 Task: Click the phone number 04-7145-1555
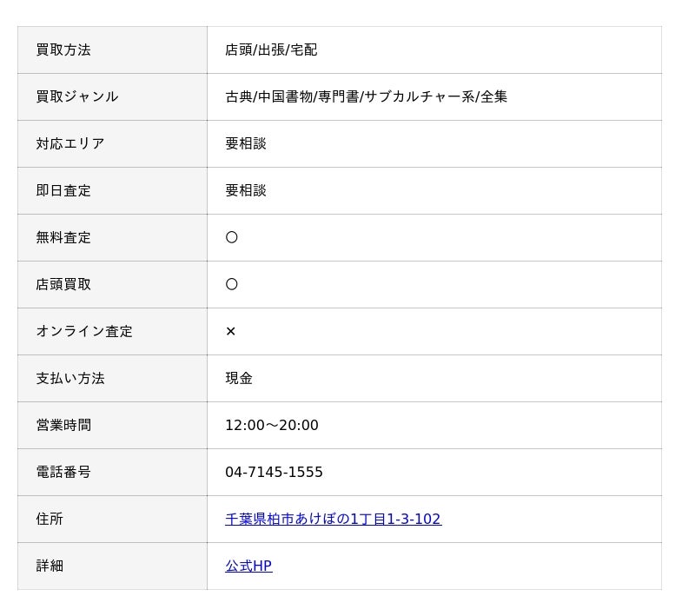click(274, 472)
